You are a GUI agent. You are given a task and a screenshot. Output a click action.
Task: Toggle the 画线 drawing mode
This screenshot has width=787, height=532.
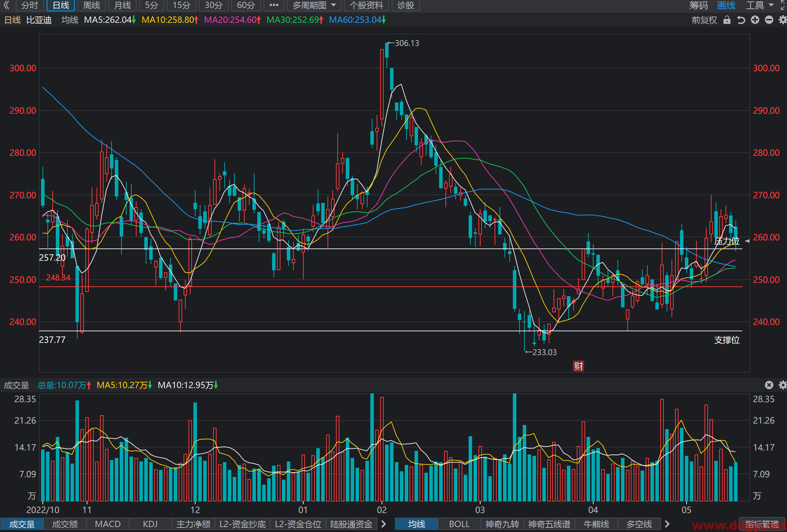coord(726,5)
